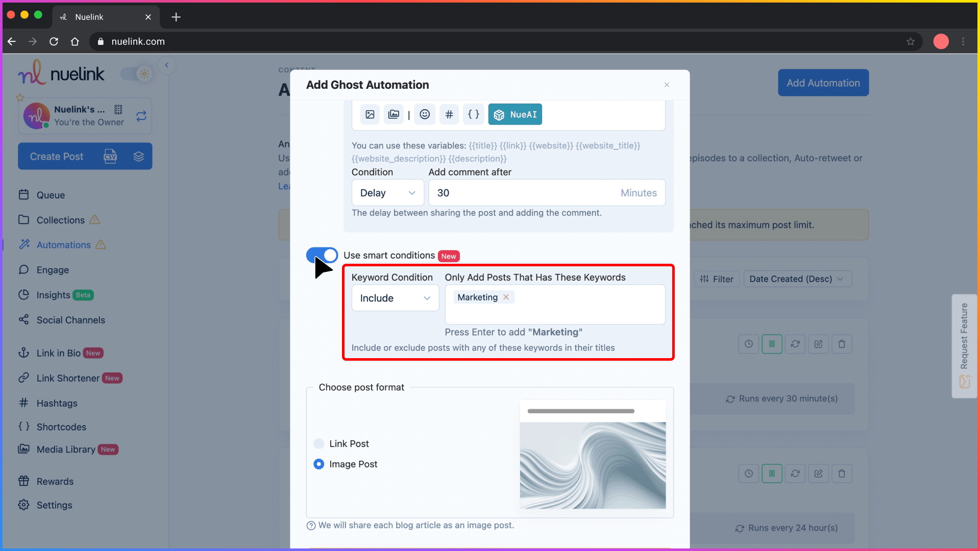Open Shortcodes in sidebar
This screenshot has width=980, height=551.
(61, 427)
